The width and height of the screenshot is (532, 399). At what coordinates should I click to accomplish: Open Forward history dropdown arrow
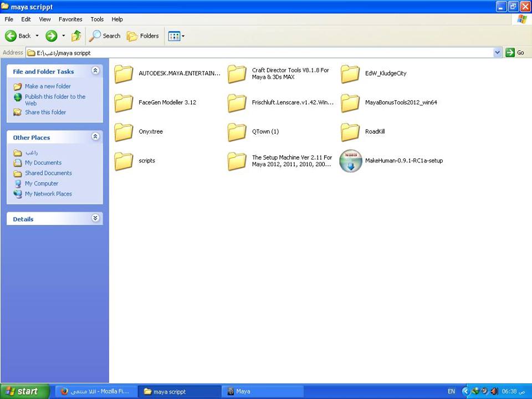tap(63, 35)
